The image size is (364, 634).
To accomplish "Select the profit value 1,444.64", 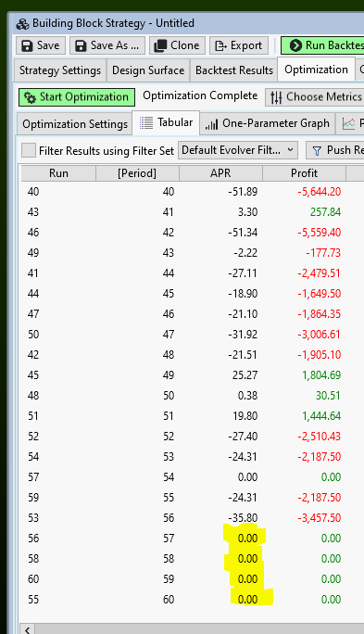I will [321, 415].
